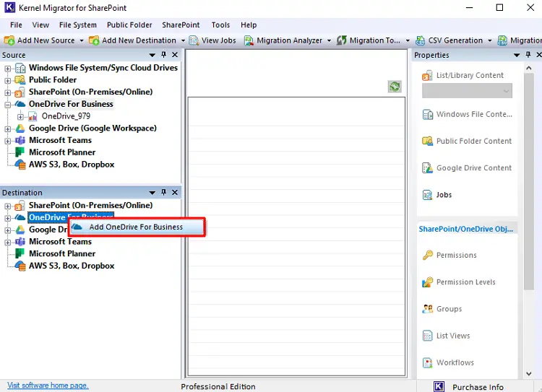The height and width of the screenshot is (392, 542).
Task: Open Add New Destination dropdown arrow
Action: click(184, 40)
